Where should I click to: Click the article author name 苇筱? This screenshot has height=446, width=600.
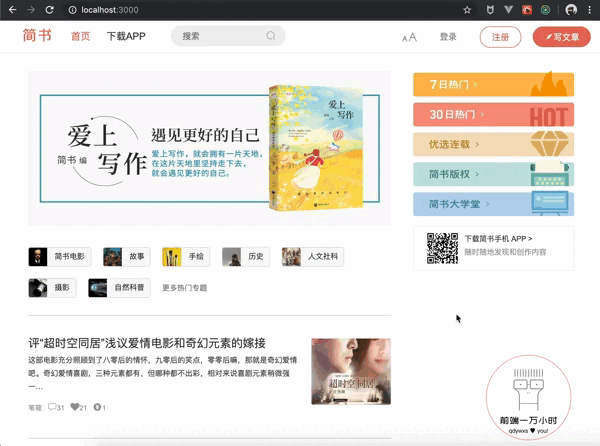35,408
